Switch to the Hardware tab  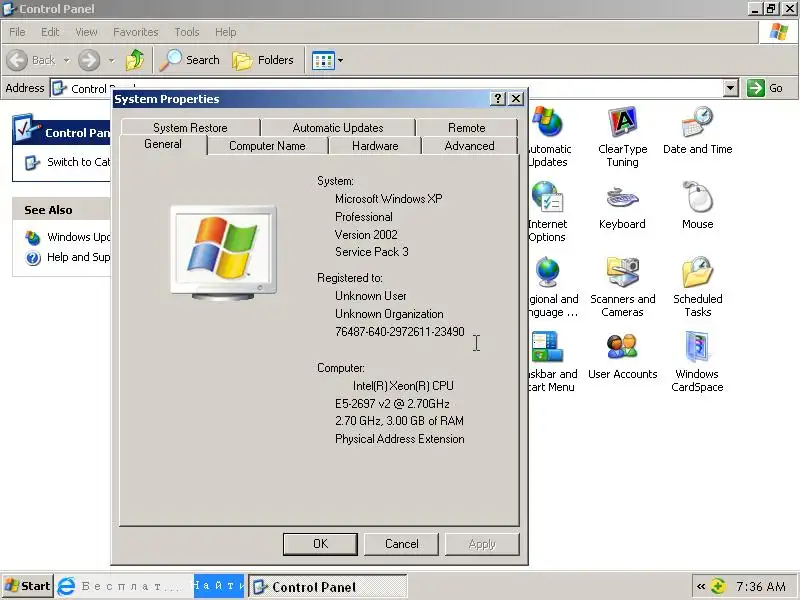click(375, 146)
